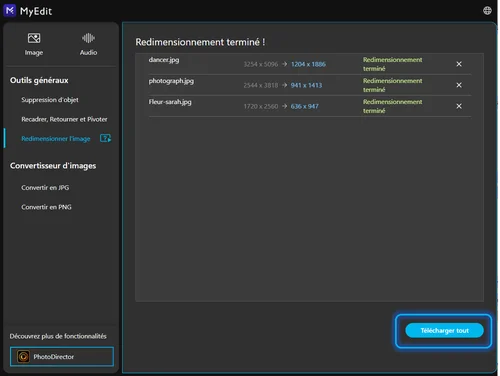Click Découvrez plus de fonctionnalités text
Image resolution: width=500 pixels, height=376 pixels.
(58, 336)
